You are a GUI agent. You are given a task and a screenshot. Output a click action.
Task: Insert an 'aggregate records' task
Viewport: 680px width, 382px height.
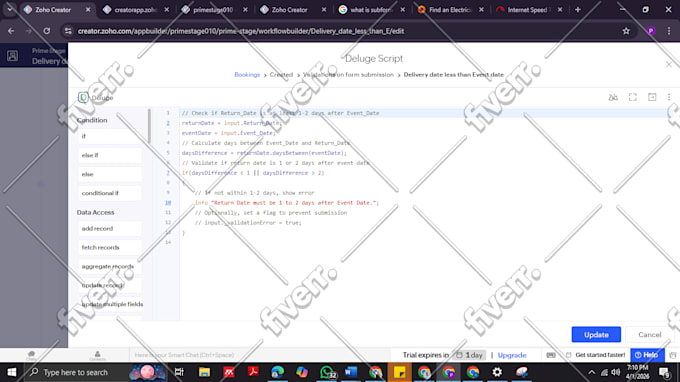(110, 266)
